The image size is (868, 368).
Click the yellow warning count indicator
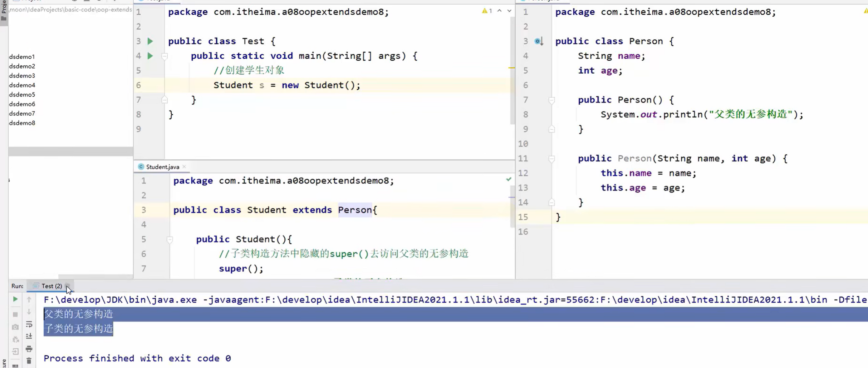(x=487, y=10)
